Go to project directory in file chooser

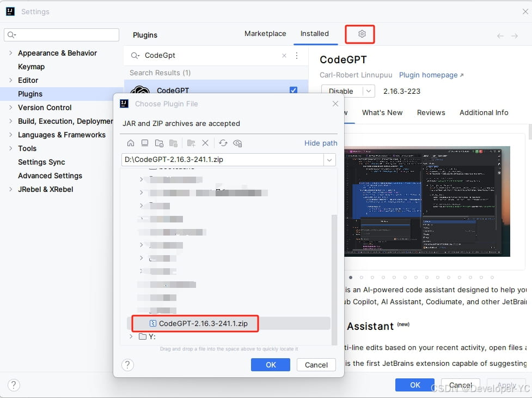pyautogui.click(x=159, y=143)
